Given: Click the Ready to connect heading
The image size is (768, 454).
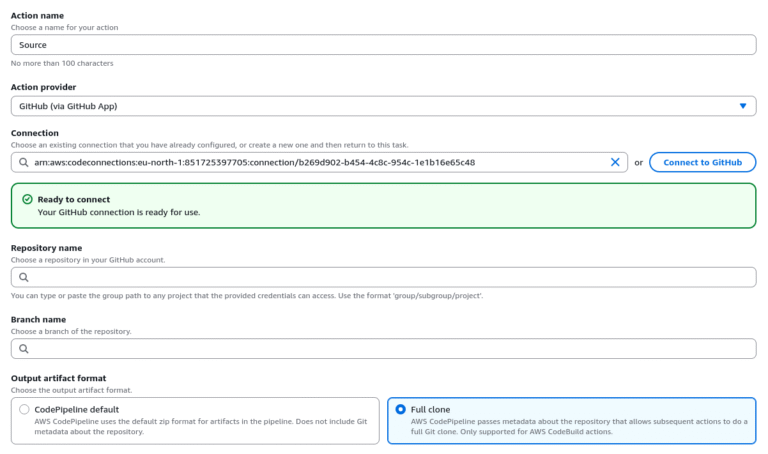Looking at the screenshot, I should coord(73,199).
